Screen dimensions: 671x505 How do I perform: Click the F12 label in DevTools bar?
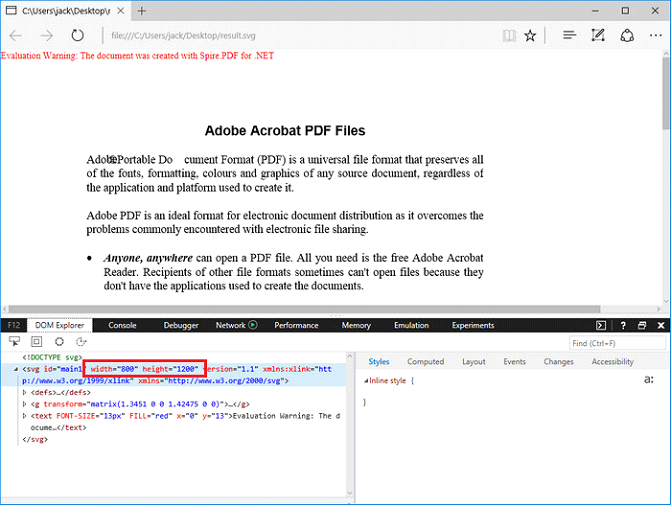14,325
